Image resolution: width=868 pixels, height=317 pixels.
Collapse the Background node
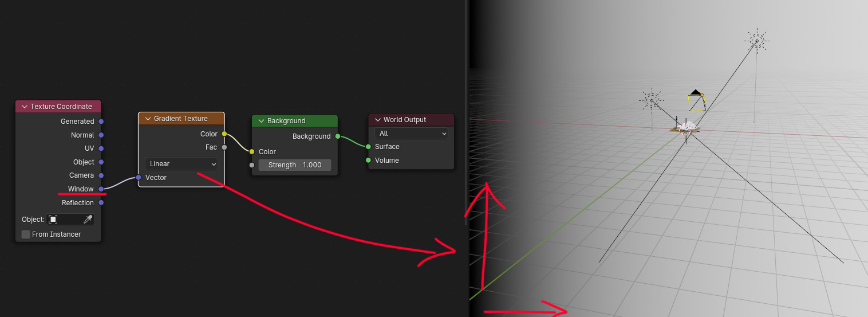point(261,121)
